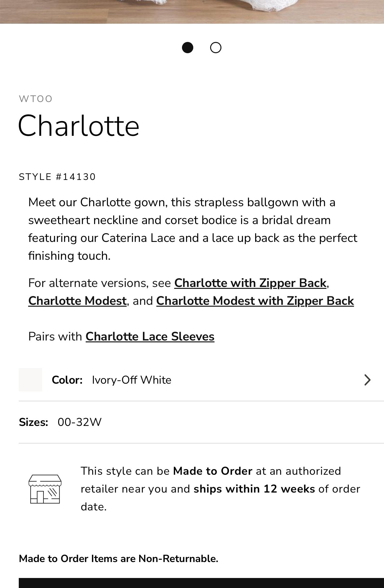This screenshot has height=588, width=384.
Task: Click the ships within 12 weeks text
Action: click(x=254, y=489)
